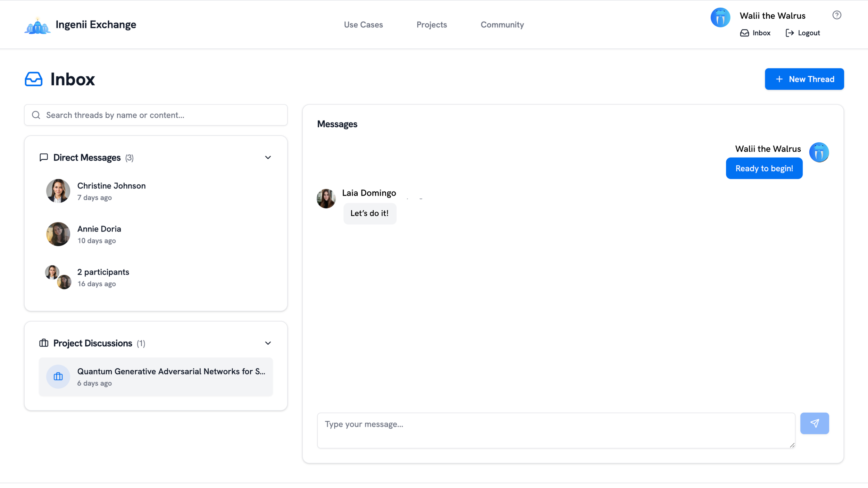Click the Direct Messages speech bubble icon
Viewport: 868px width, 488px height.
point(43,157)
